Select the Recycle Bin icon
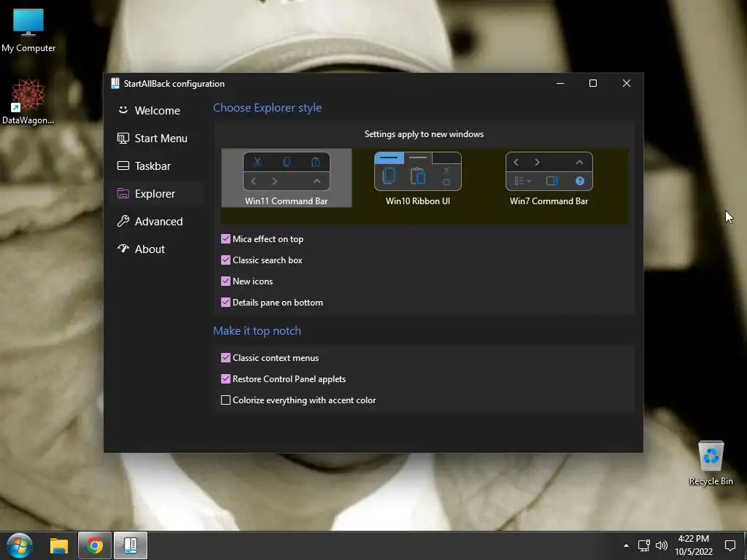747x560 pixels. tap(711, 463)
